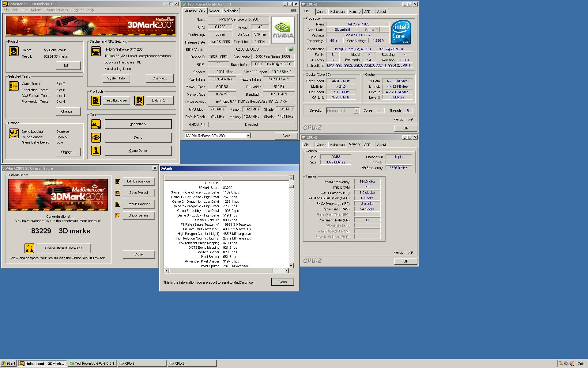The width and height of the screenshot is (588, 368).
Task: Click the Edit Description icon in the score window
Action: (x=118, y=182)
